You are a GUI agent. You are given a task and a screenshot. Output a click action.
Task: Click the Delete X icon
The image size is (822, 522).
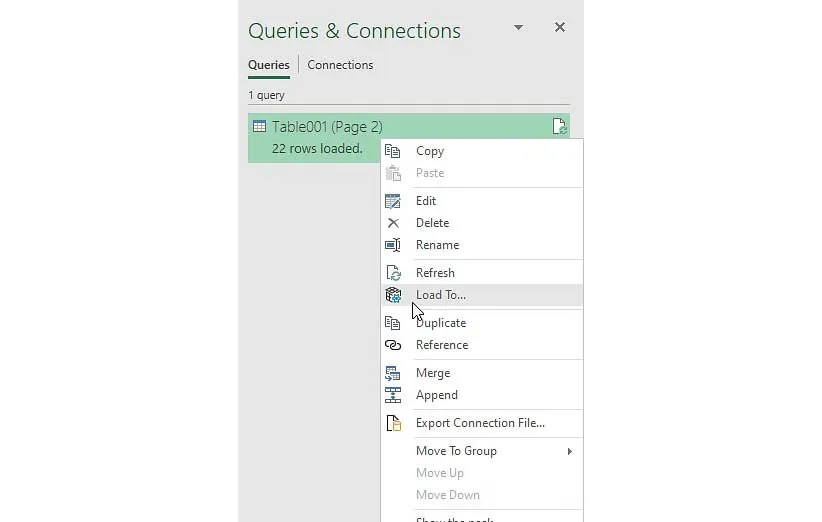393,223
